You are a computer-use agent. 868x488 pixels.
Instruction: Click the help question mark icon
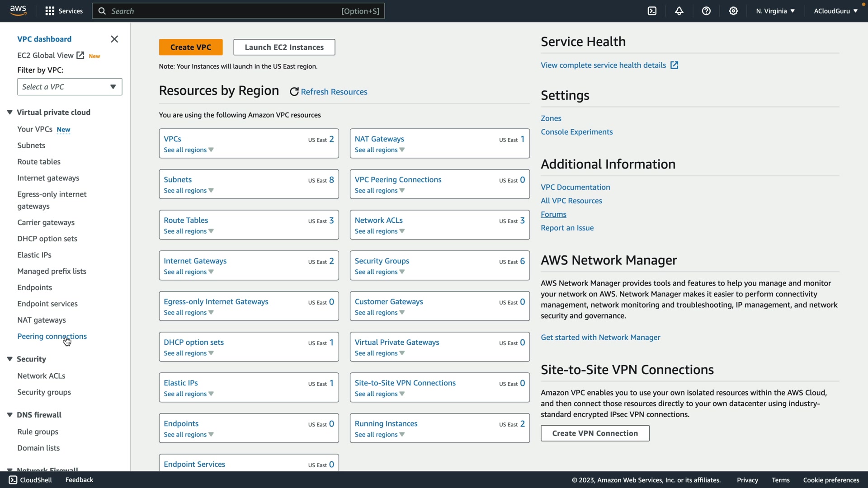(706, 11)
